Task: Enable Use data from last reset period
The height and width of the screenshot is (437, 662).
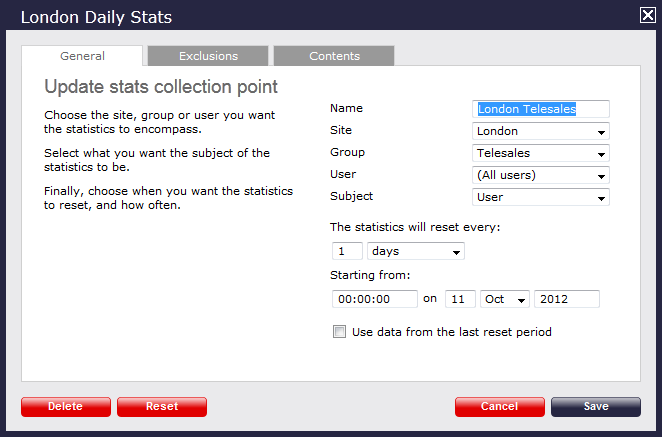Action: [x=339, y=332]
